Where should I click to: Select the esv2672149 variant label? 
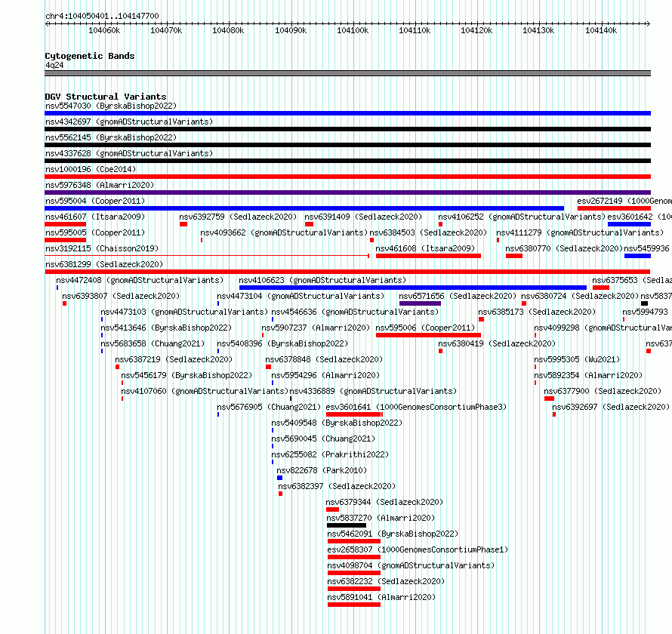(x=624, y=201)
